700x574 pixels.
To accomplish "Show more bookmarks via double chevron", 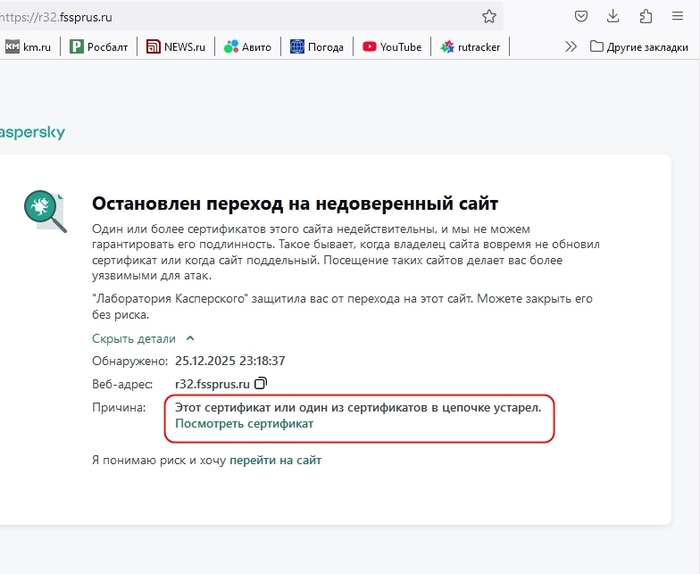I will tap(571, 46).
